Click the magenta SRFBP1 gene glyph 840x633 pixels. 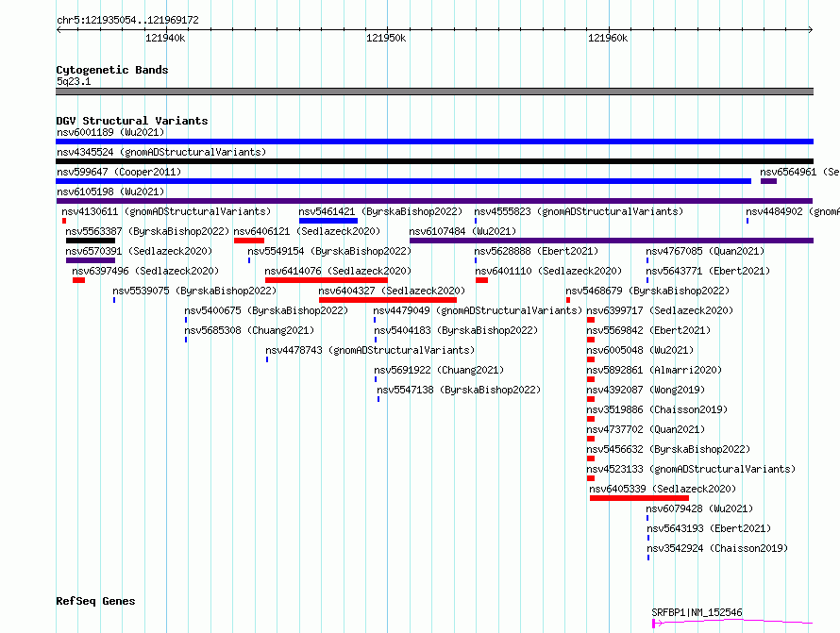(732, 623)
